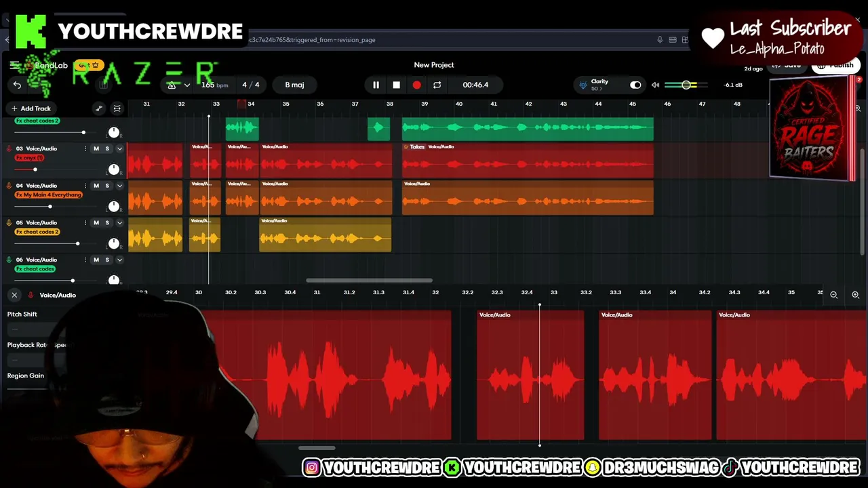868x488 pixels.
Task: Open track 06 Fx cheat codes preset
Action: (x=35, y=270)
